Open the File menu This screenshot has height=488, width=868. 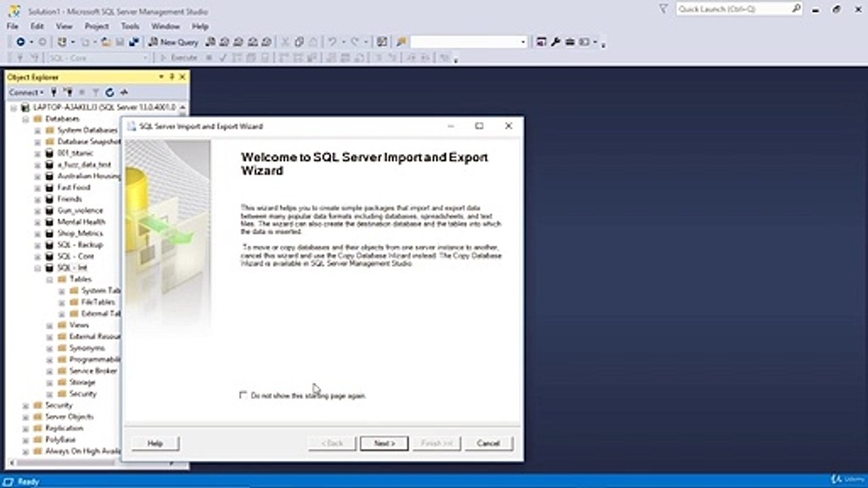[12, 26]
